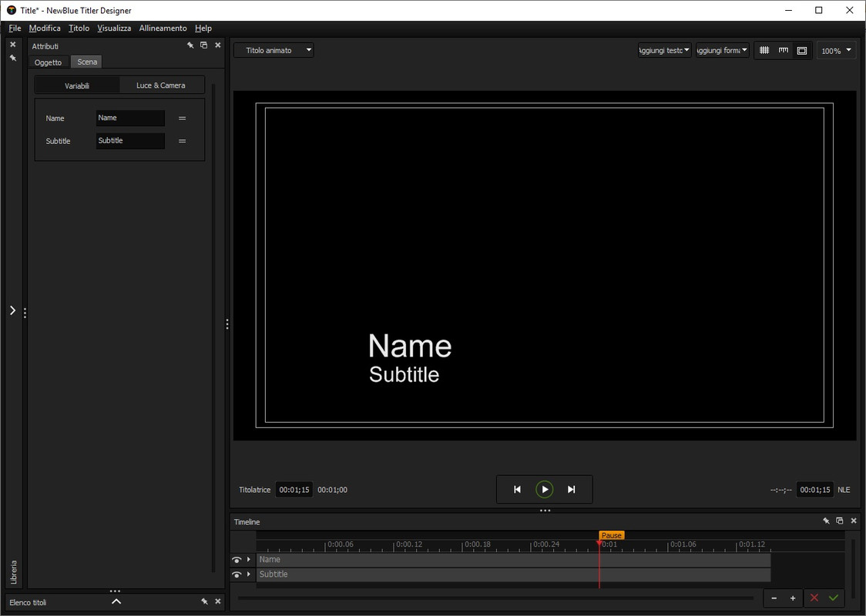This screenshot has width=866, height=616.
Task: Toggle the grid overlay icon
Action: click(x=764, y=50)
